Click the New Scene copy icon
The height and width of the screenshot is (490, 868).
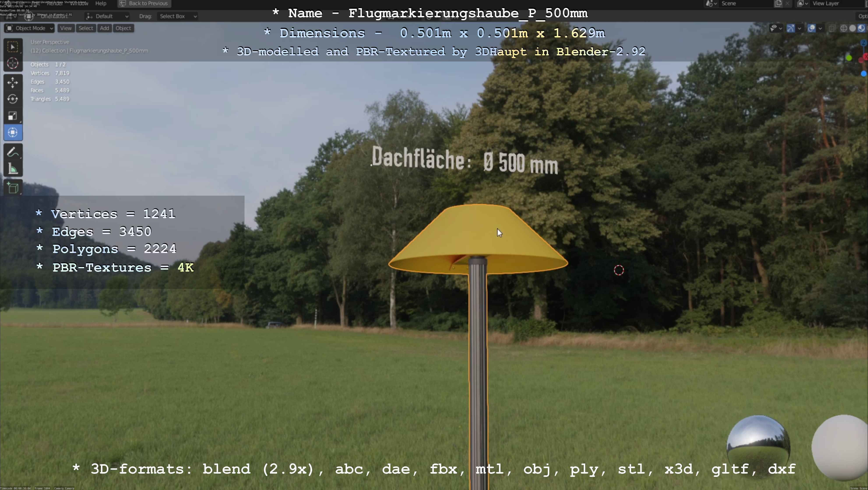click(x=778, y=3)
